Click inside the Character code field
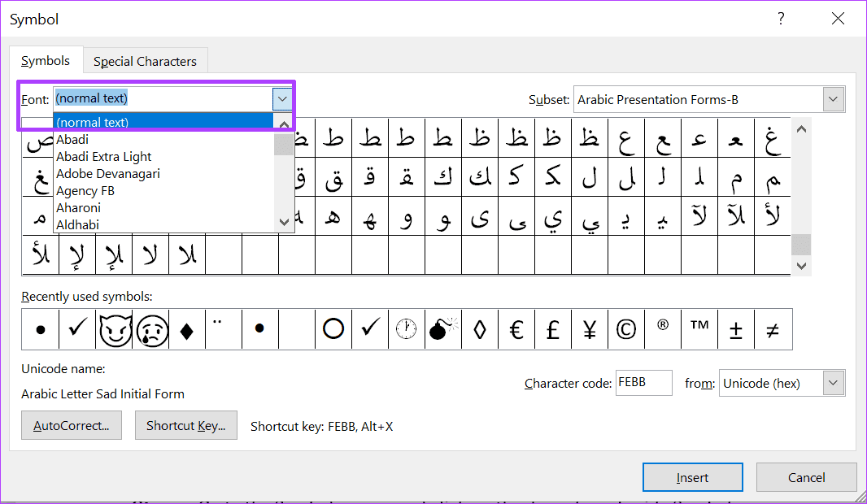Image resolution: width=867 pixels, height=504 pixels. pyautogui.click(x=643, y=383)
